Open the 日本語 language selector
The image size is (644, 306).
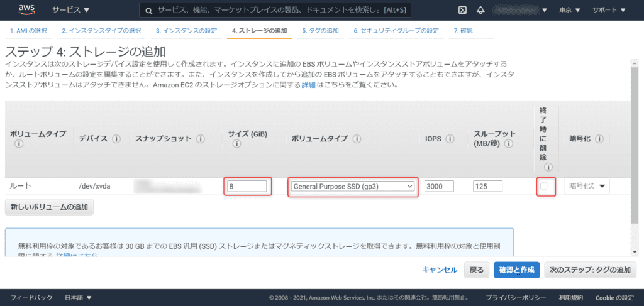(79, 297)
